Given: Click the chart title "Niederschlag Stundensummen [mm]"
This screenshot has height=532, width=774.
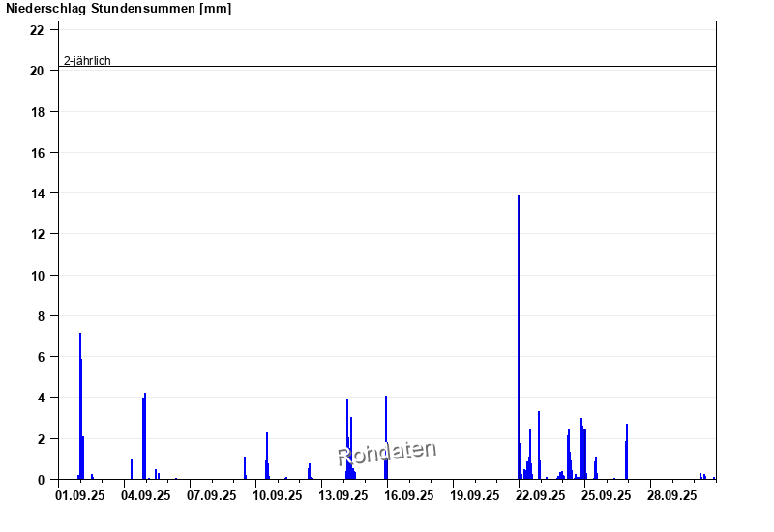Looking at the screenshot, I should [118, 9].
